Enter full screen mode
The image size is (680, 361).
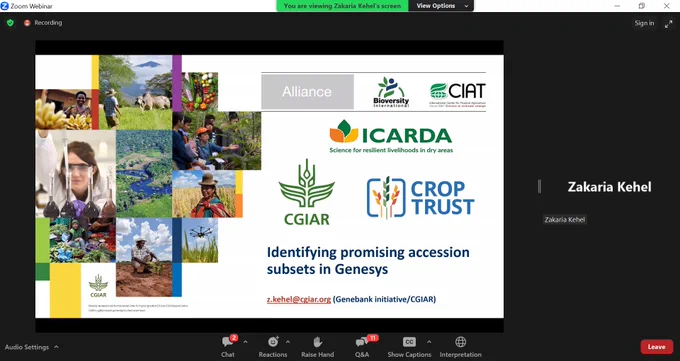click(x=668, y=24)
